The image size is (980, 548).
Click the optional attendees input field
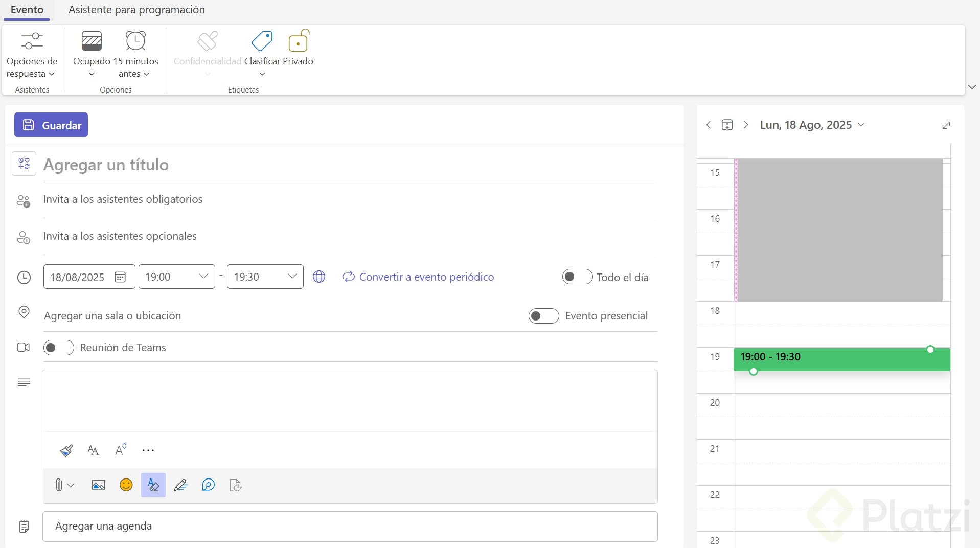tap(350, 236)
